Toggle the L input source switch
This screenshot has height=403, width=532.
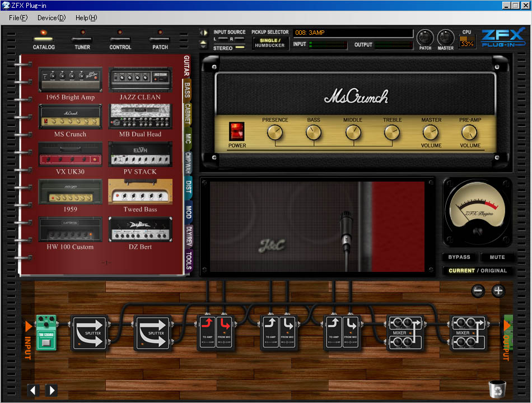[223, 39]
